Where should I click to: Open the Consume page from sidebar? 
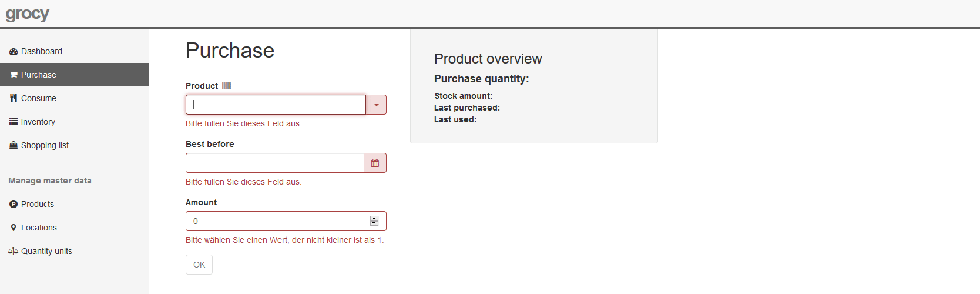coord(39,98)
